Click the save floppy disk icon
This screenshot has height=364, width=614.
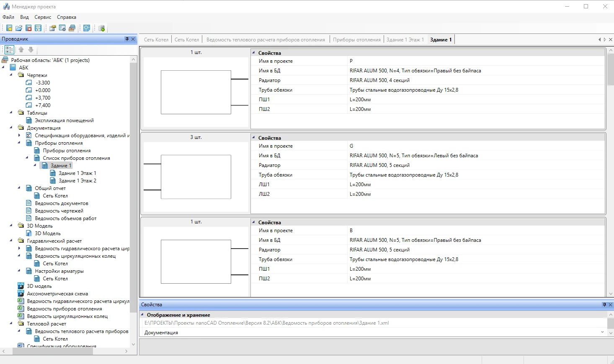tap(38, 28)
